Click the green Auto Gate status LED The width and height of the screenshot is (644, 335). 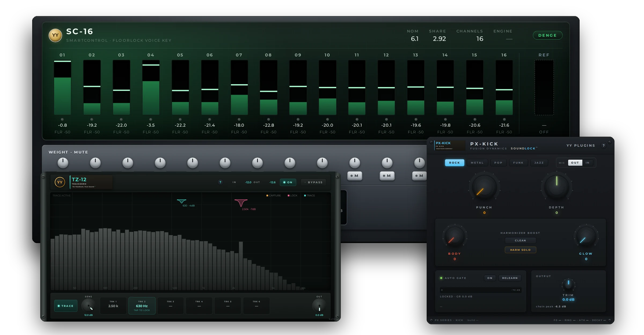[441, 278]
